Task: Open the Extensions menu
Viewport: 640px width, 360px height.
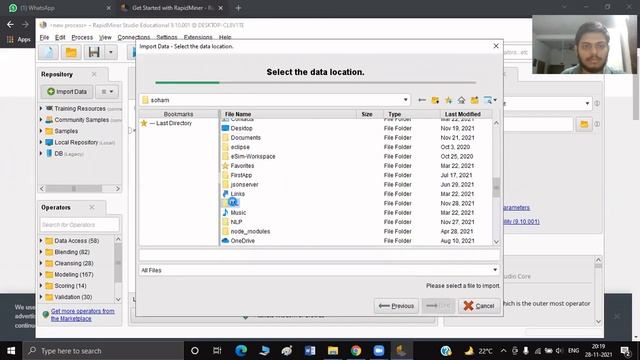Action: click(198, 37)
